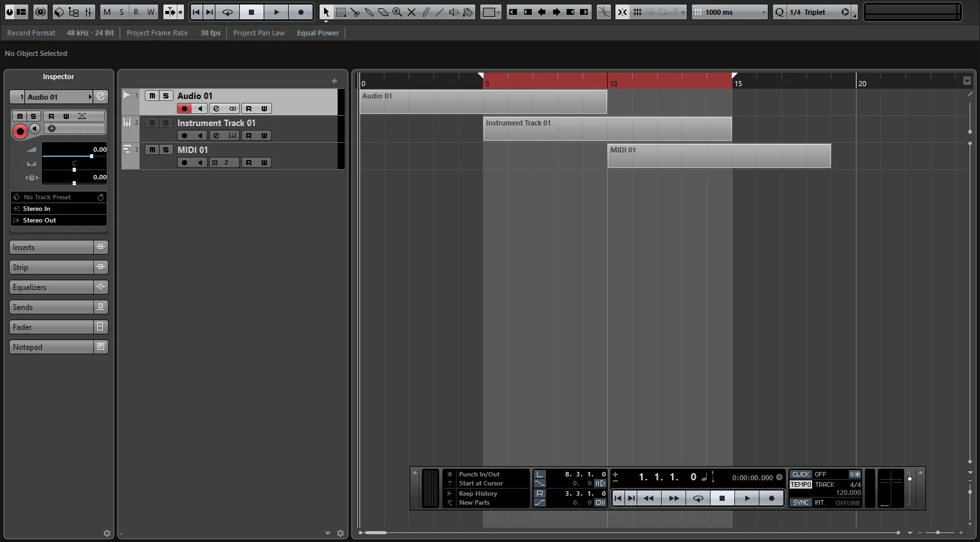Select the Zoom magnifier tool
Image resolution: width=980 pixels, height=542 pixels.
[x=397, y=12]
